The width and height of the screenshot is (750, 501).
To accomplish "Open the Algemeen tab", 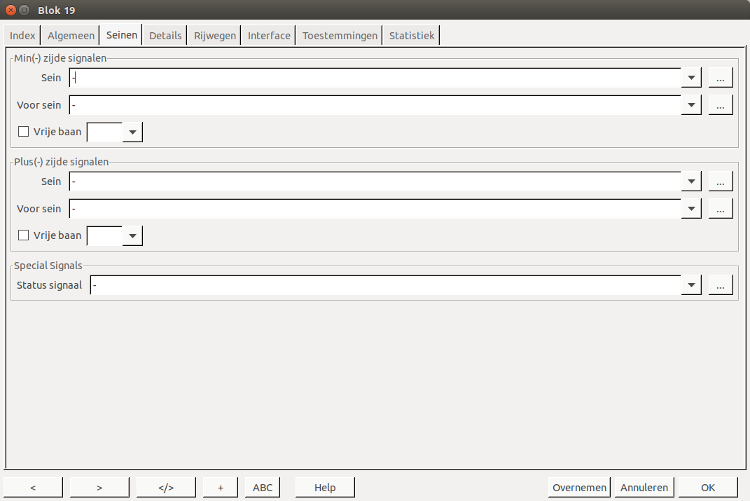I will coord(71,36).
